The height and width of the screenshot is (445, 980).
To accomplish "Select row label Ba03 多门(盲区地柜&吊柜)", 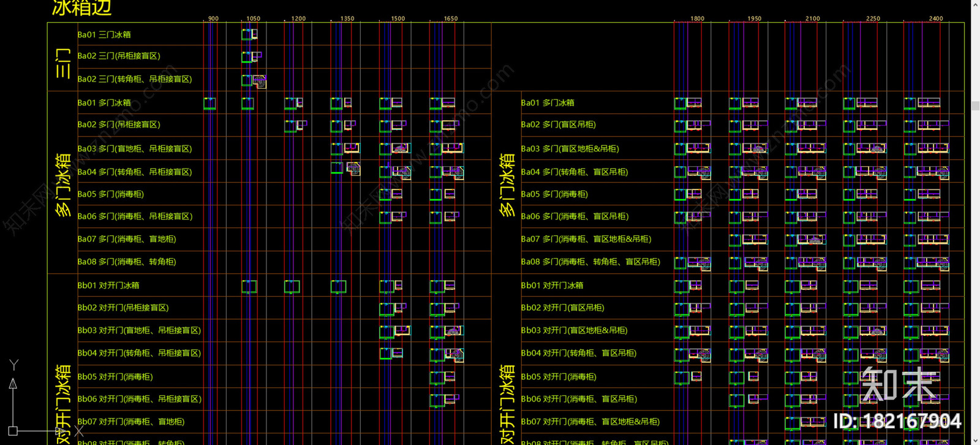I will coord(570,149).
